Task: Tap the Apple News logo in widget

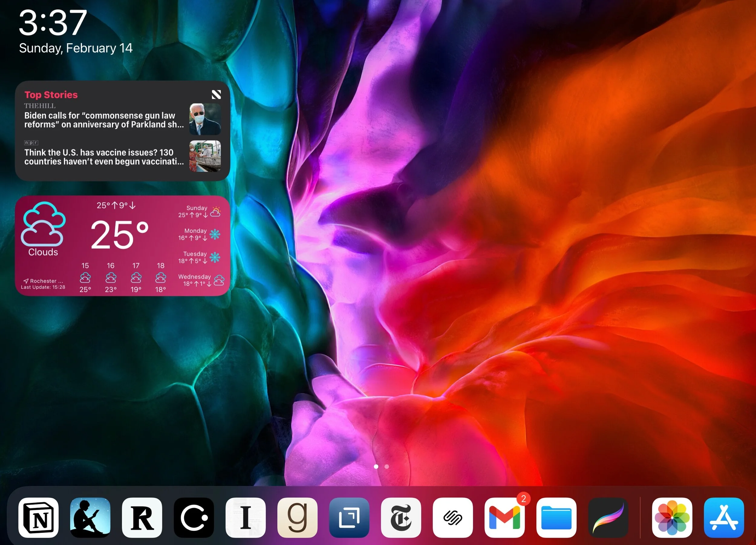Action: click(x=216, y=95)
